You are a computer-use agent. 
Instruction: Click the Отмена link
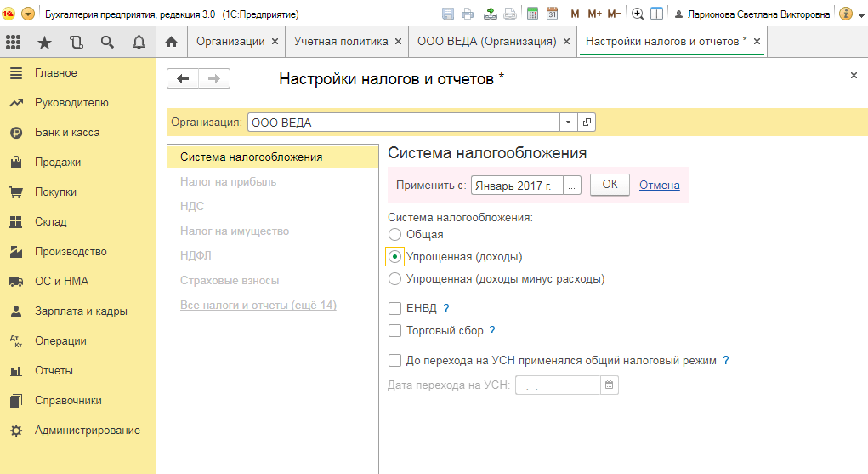click(x=659, y=185)
